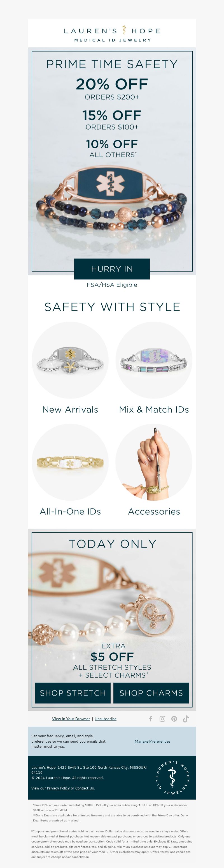Open the TikTok social icon

(186, 719)
